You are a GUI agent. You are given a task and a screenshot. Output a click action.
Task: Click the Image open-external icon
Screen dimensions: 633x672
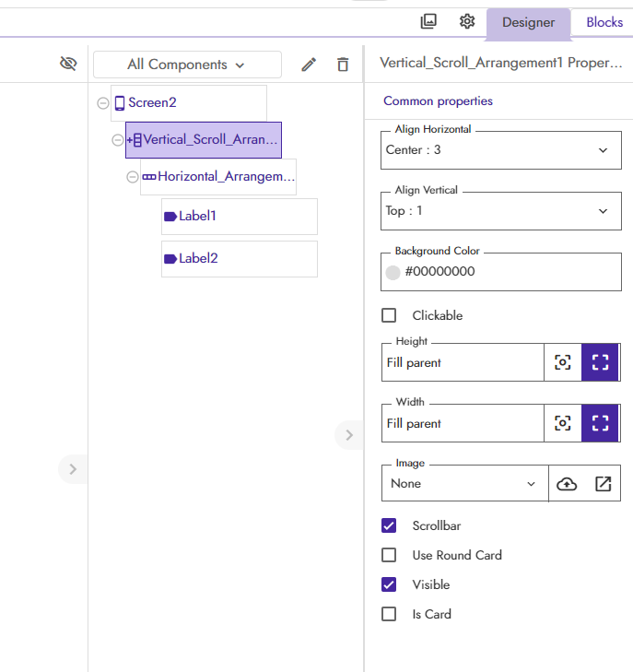[603, 484]
